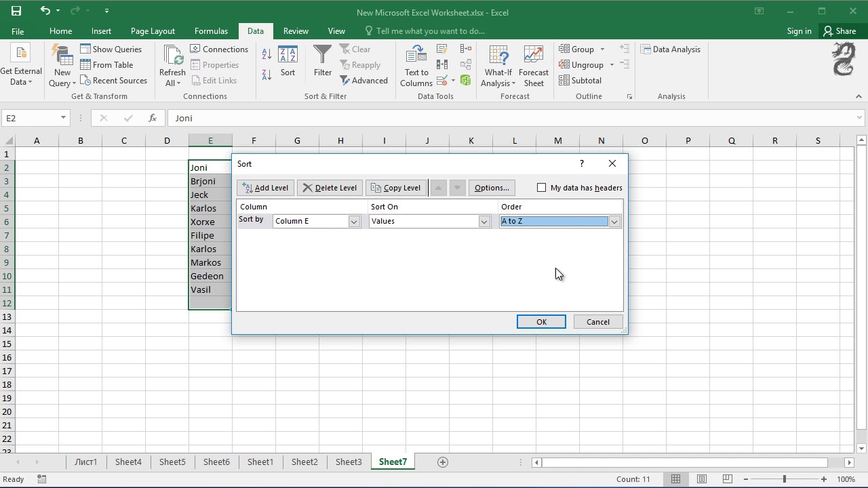Cancel the Sort dialog
The height and width of the screenshot is (488, 868).
[x=598, y=322]
